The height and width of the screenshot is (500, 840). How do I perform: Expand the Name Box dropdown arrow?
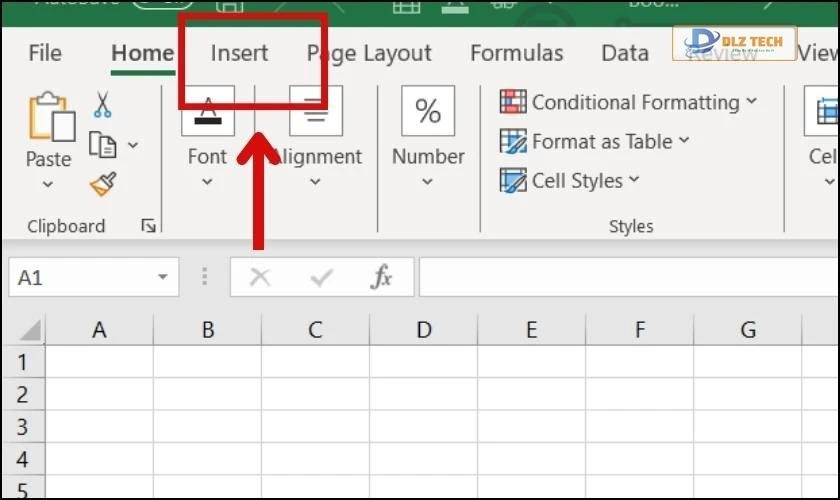pyautogui.click(x=161, y=278)
